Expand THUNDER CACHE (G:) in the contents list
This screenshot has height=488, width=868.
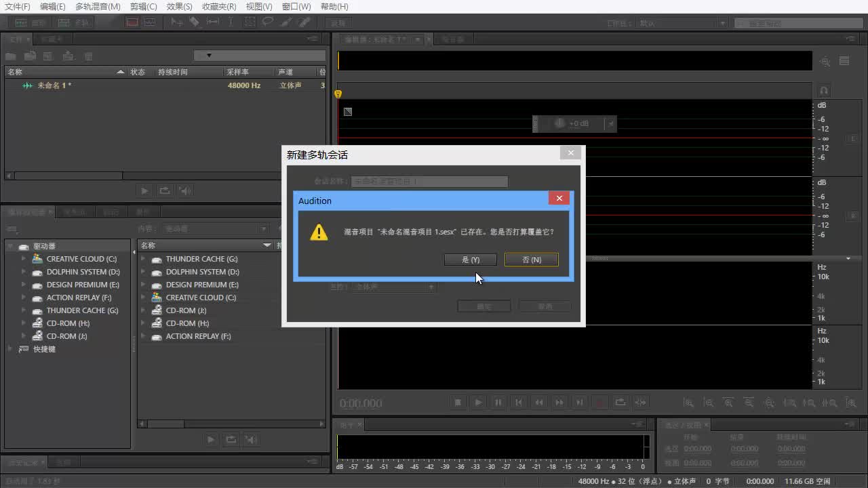tap(143, 259)
